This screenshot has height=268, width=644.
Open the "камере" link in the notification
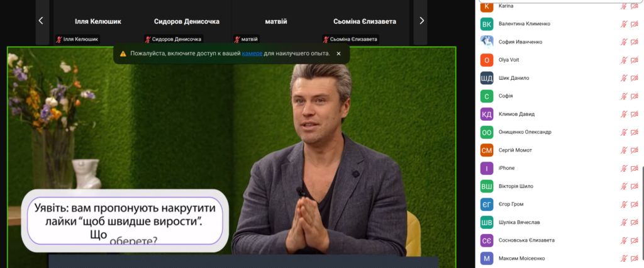click(x=252, y=54)
